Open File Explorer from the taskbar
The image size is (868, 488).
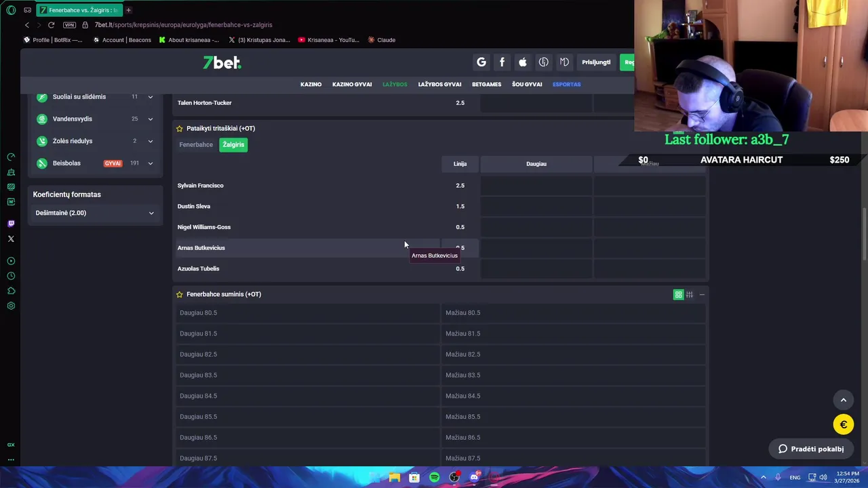[394, 477]
